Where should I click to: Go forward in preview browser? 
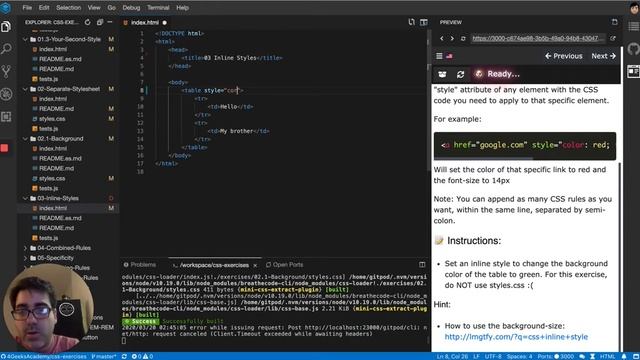[x=452, y=38]
